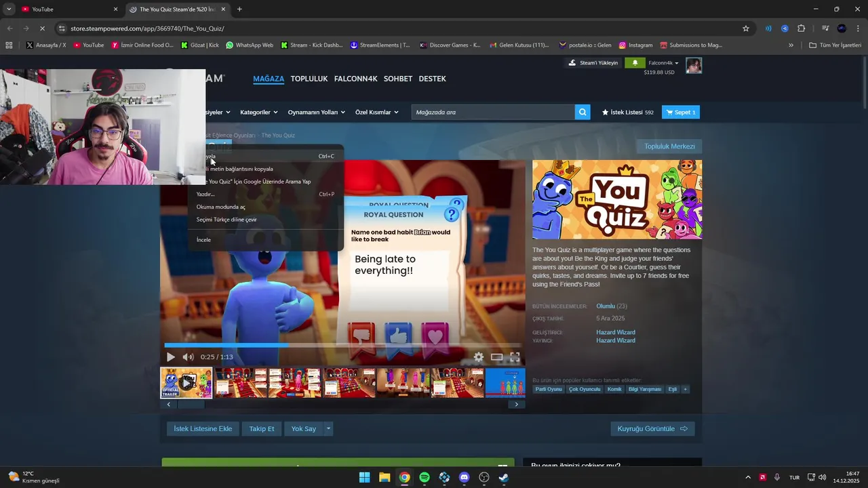Open Spotify from the taskbar
This screenshot has width=868, height=488.
[x=425, y=477]
